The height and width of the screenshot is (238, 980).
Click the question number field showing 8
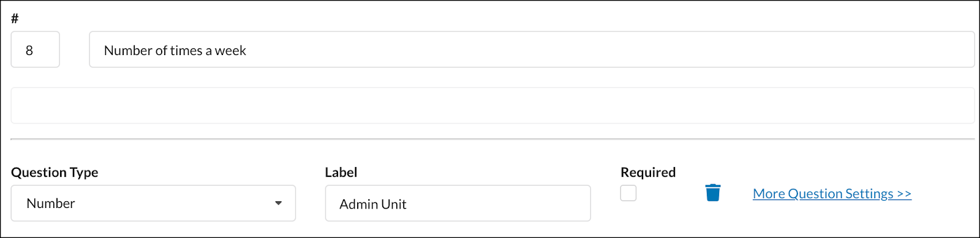point(36,50)
